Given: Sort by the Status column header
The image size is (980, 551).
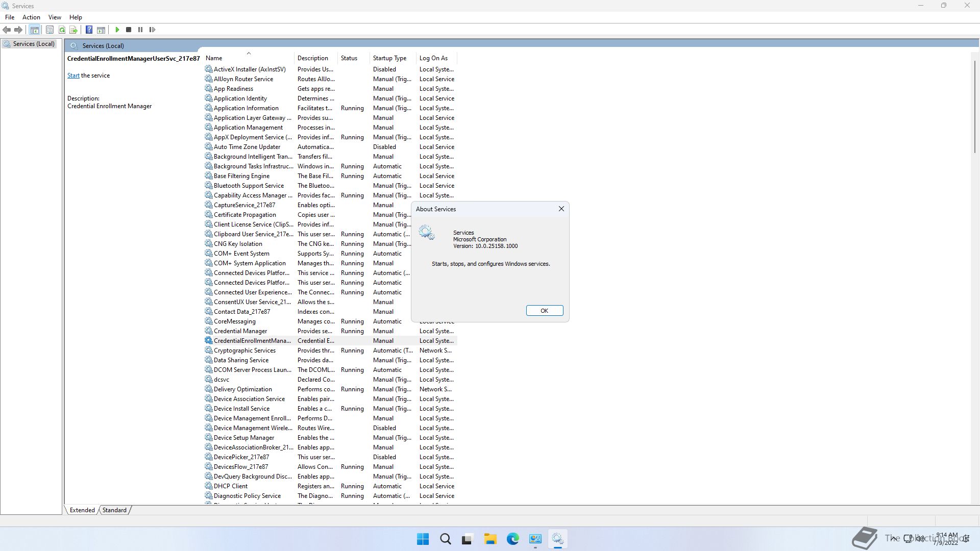Looking at the screenshot, I should click(353, 58).
